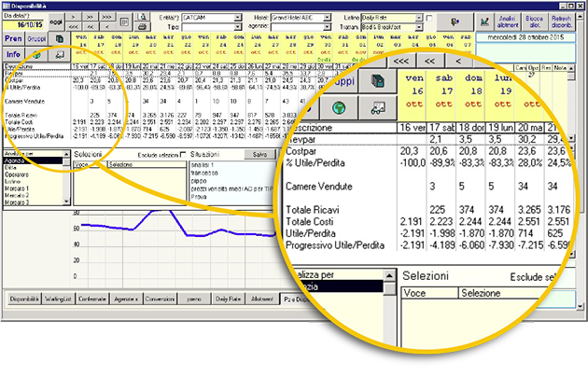This screenshot has width=588, height=376.
Task: Select Mercato 3 in the list
Action: point(34,202)
